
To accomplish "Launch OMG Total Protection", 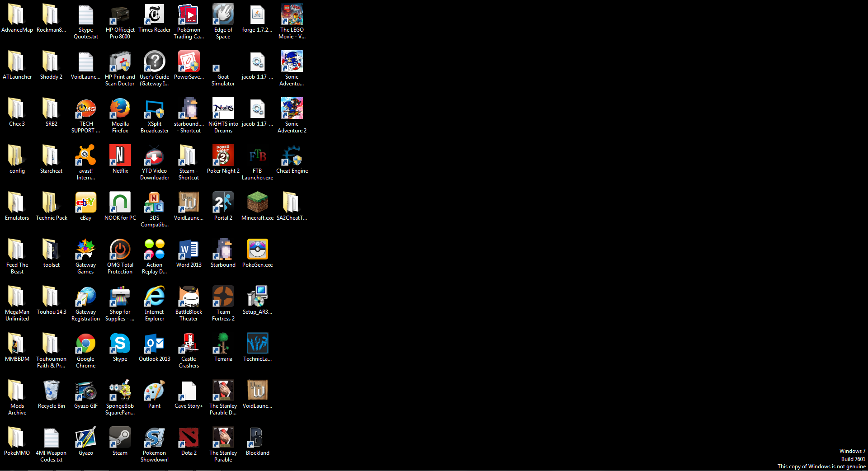I will tap(120, 250).
